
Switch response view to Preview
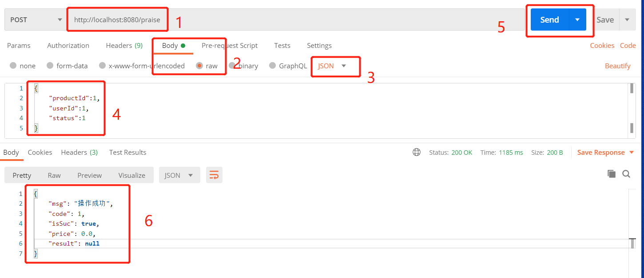pos(90,175)
